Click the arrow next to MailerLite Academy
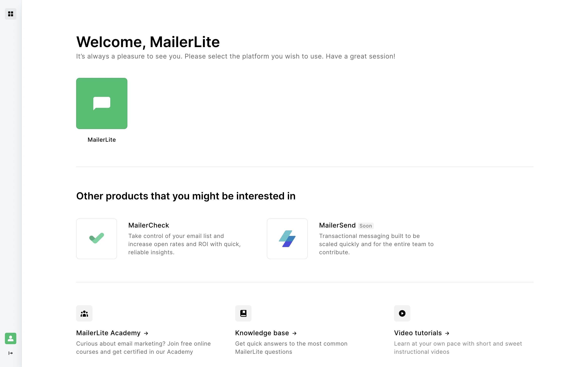Viewport: 588px width, 367px height. click(x=146, y=334)
